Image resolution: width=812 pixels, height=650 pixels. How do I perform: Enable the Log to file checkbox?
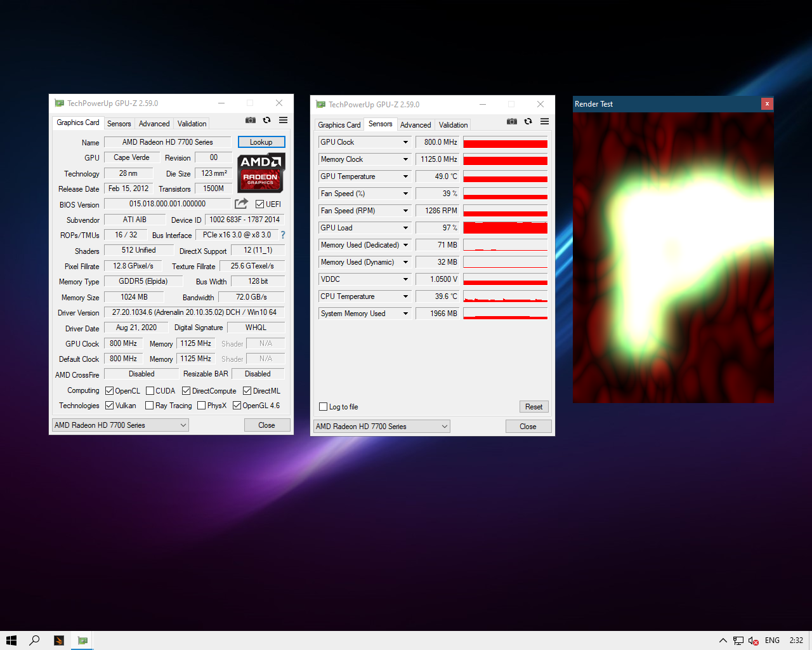(324, 407)
